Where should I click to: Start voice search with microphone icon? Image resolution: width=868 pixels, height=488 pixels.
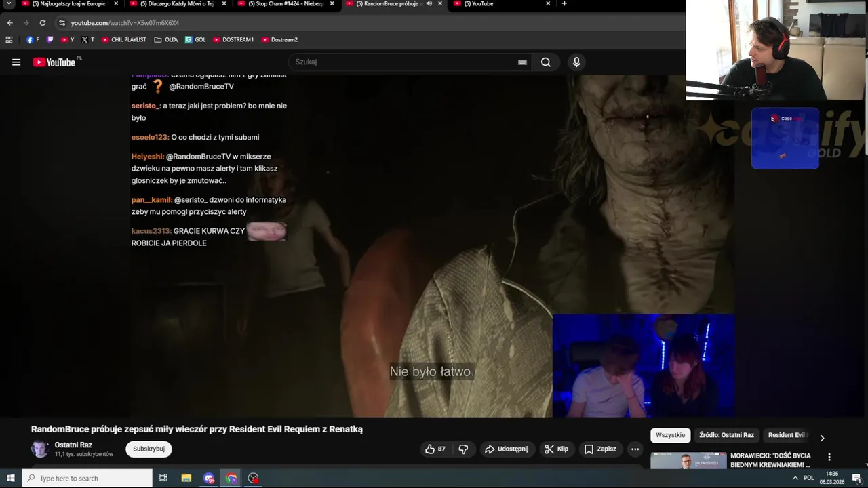tap(576, 62)
